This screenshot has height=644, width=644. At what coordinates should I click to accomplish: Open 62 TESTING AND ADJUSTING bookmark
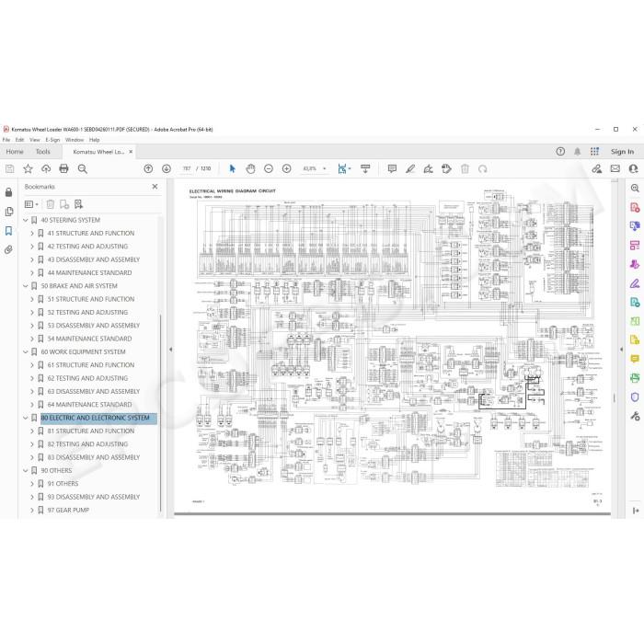[87, 378]
